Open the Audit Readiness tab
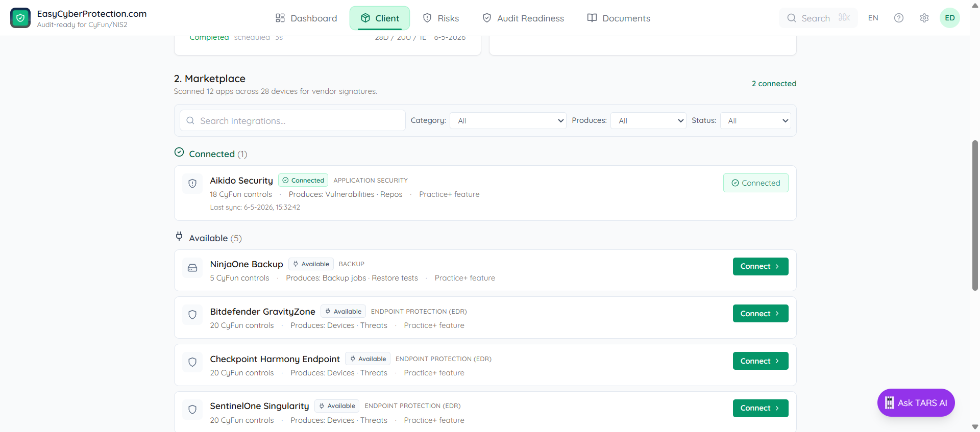980x432 pixels. pyautogui.click(x=523, y=18)
